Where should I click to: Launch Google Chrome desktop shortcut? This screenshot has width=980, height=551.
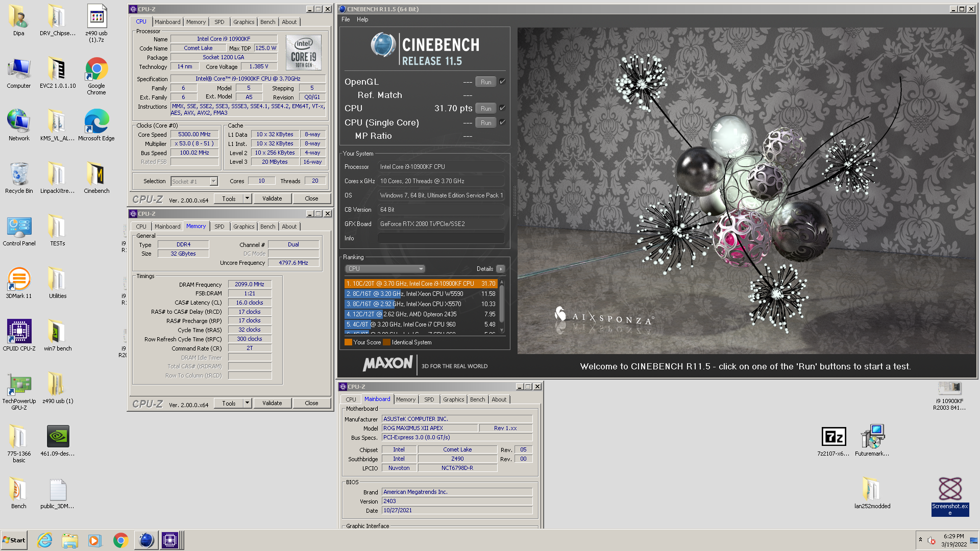click(x=96, y=76)
